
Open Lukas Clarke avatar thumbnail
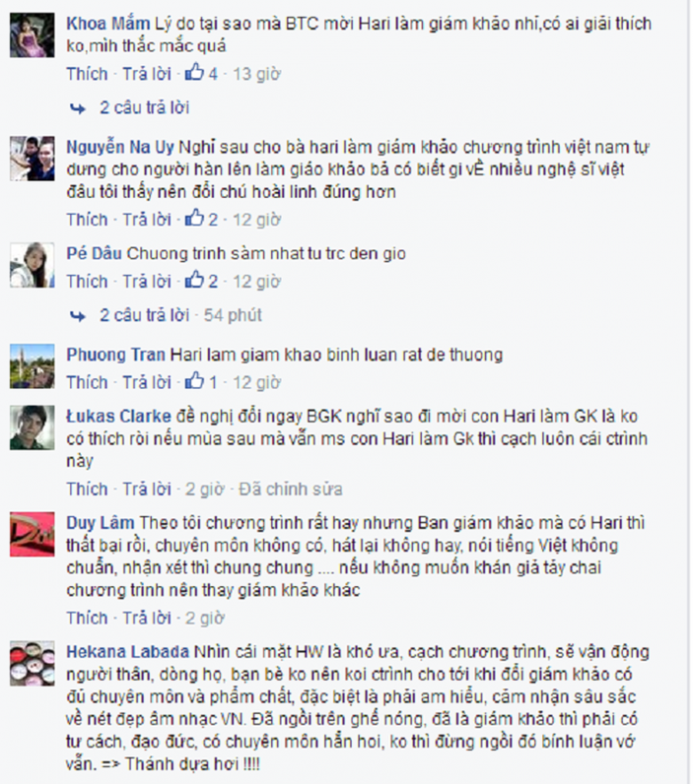(x=32, y=427)
